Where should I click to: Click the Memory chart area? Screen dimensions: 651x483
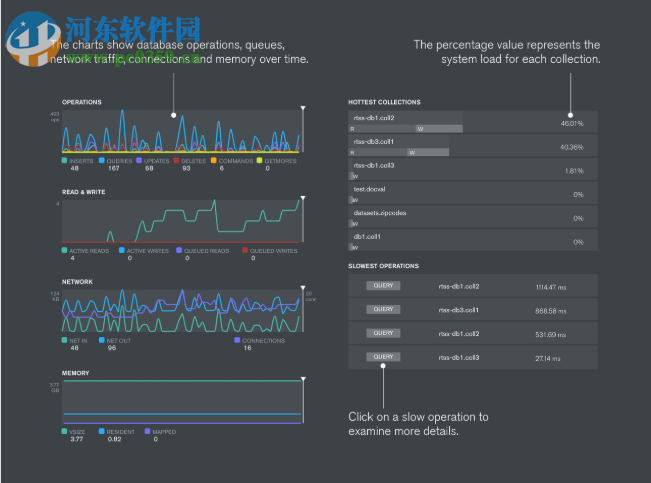[181, 402]
